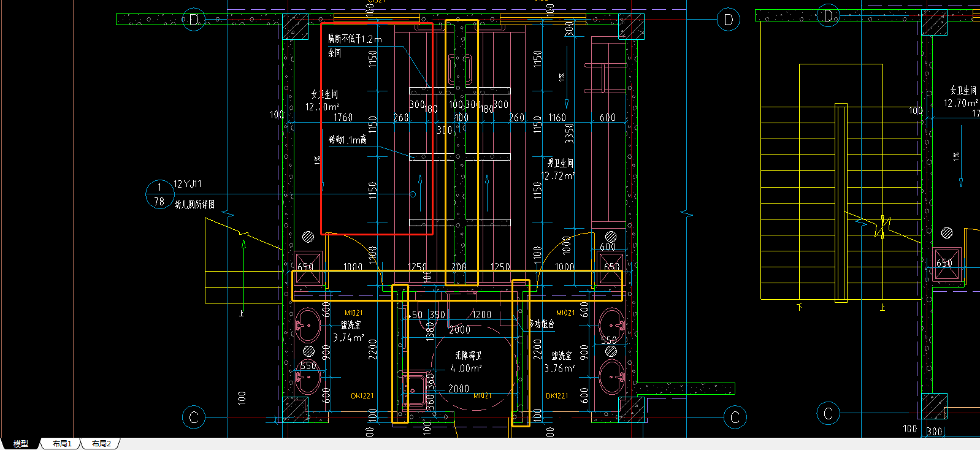Select the 砖砌1.1m高 annotation

348,140
